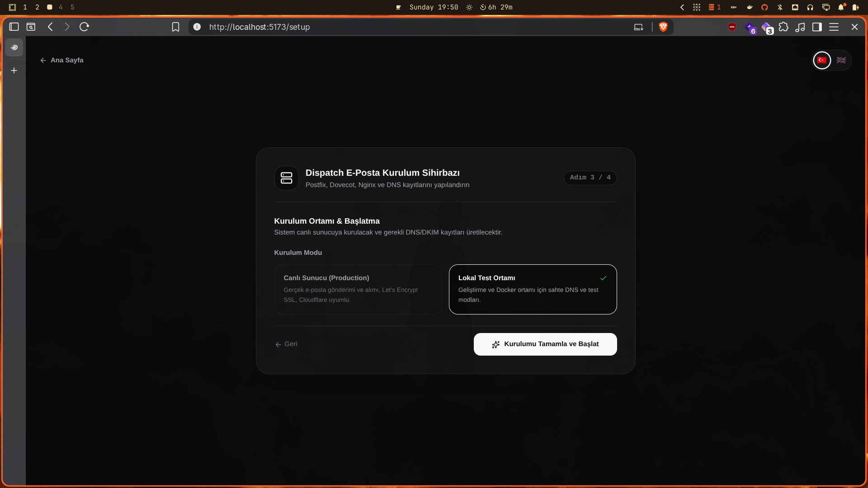Click the Kurulum Modu label
868x488 pixels.
[x=298, y=253]
